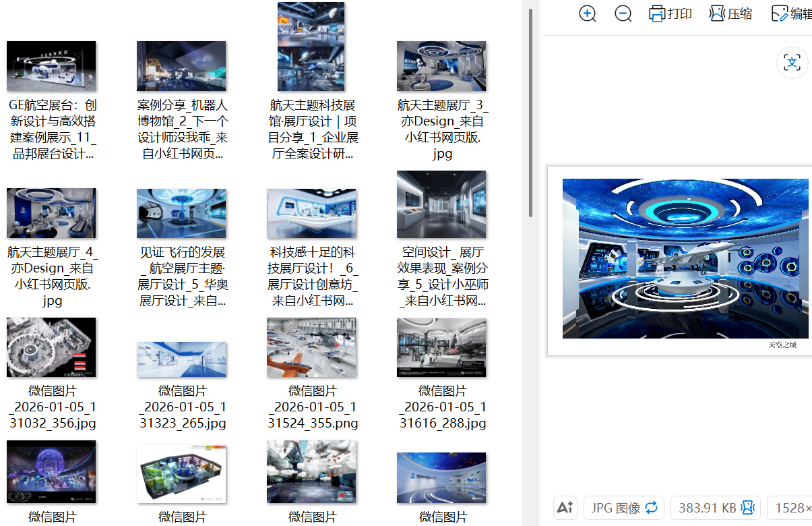This screenshot has height=526, width=812.
Task: Select the 航天主题展厅_3 thumbnail
Action: tap(441, 66)
